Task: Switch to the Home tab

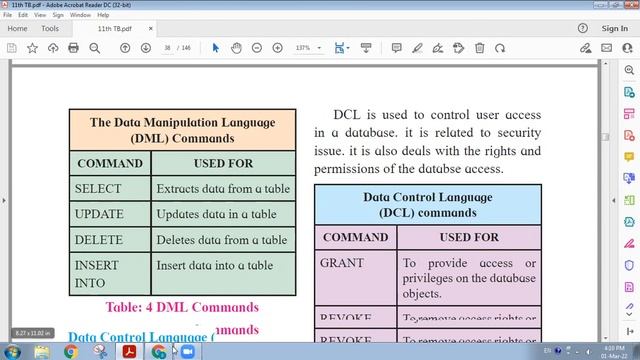Action: pos(17,29)
